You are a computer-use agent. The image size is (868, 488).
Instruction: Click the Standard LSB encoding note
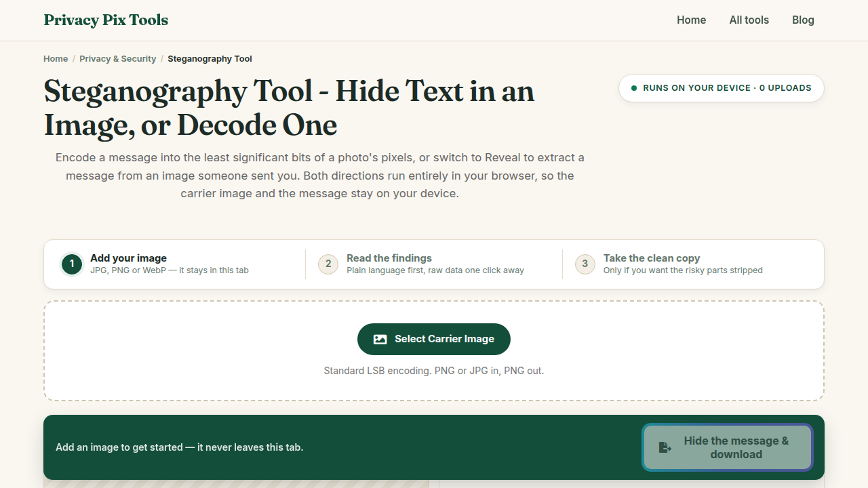pos(434,371)
